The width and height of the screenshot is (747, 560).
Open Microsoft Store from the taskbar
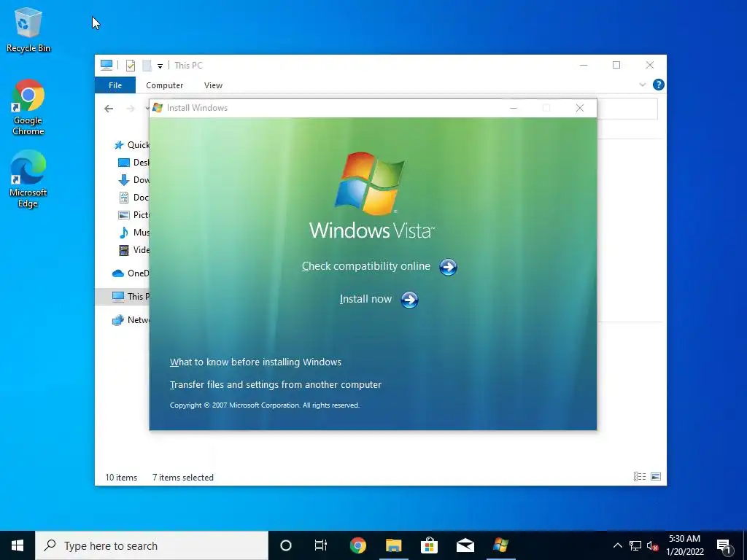[x=429, y=545]
